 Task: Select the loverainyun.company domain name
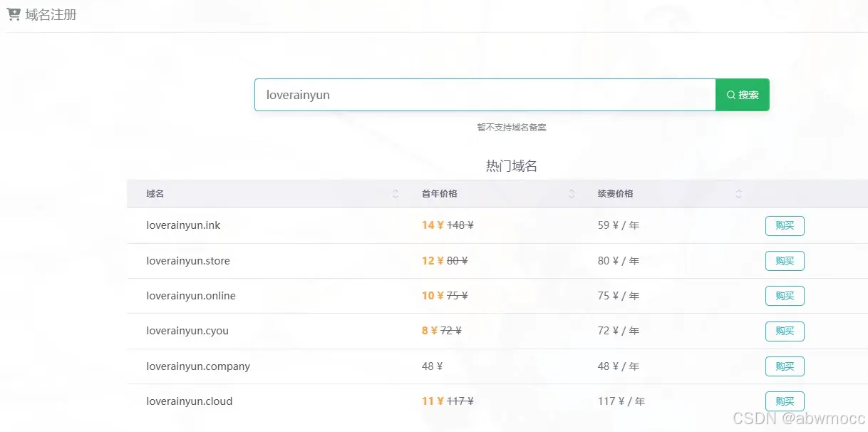[x=198, y=366]
